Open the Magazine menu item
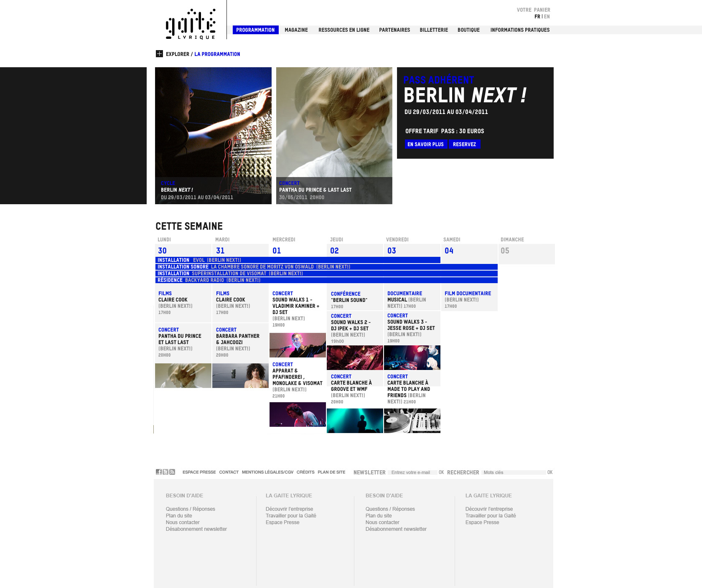The width and height of the screenshot is (702, 588). pyautogui.click(x=296, y=30)
